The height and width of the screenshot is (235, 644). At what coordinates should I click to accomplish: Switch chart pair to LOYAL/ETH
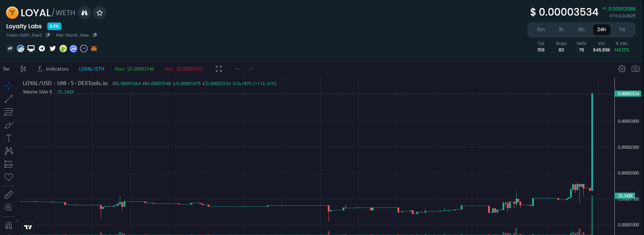click(x=92, y=69)
